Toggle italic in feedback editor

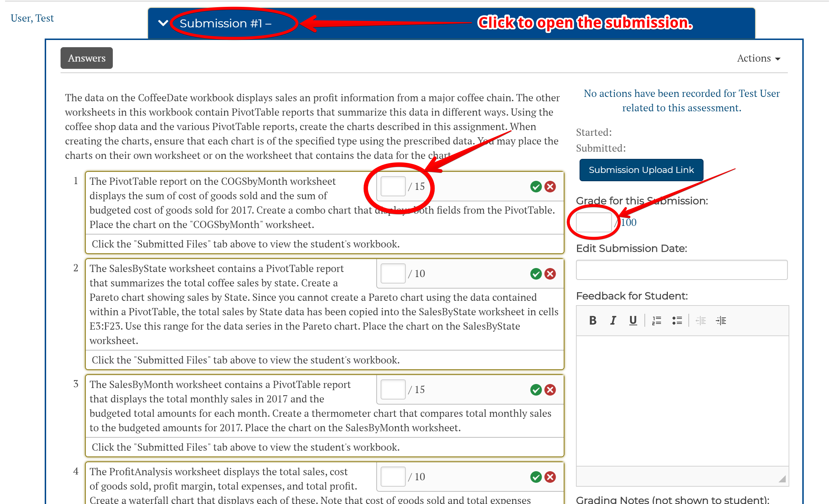(613, 320)
